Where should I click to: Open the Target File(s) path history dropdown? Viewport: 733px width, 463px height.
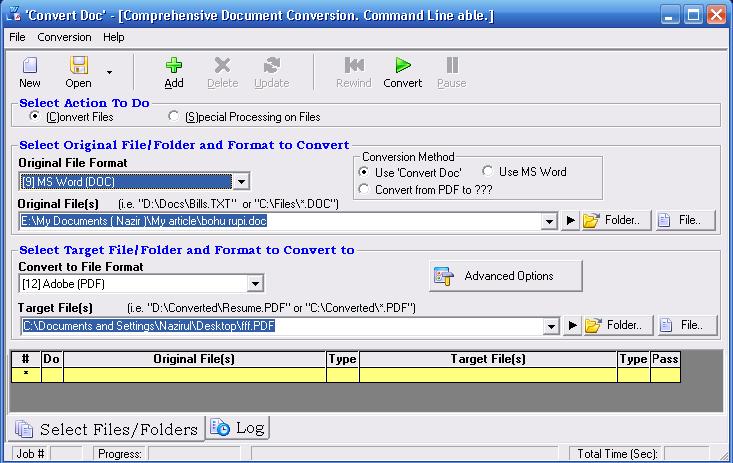tap(551, 326)
